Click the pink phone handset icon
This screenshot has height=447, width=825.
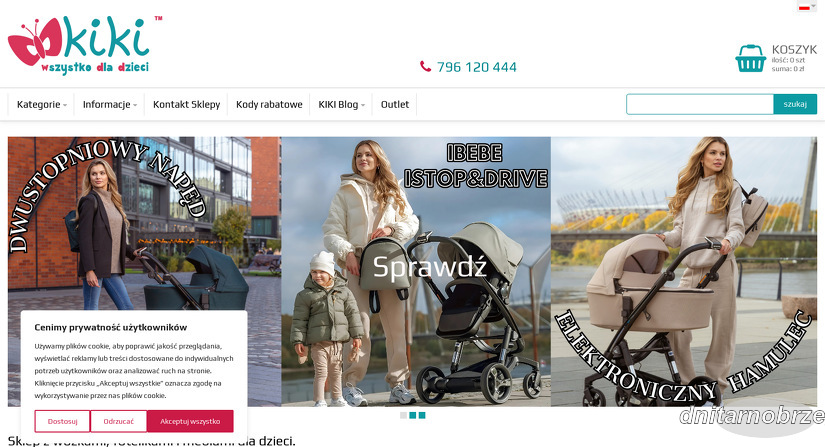pos(425,66)
